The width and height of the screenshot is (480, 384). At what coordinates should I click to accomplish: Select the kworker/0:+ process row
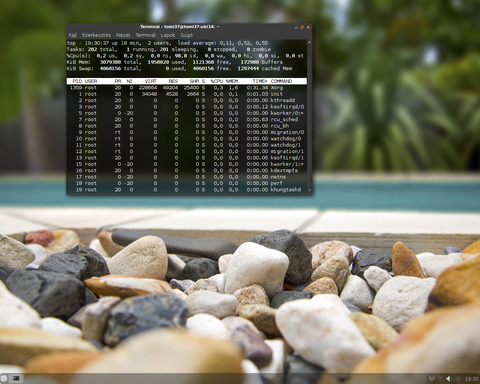[187, 113]
